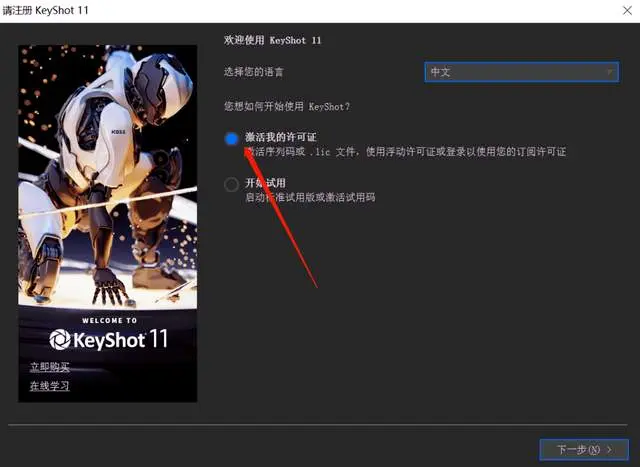Click the KeyShot aperture logo icon
This screenshot has height=467, width=640.
(60, 340)
